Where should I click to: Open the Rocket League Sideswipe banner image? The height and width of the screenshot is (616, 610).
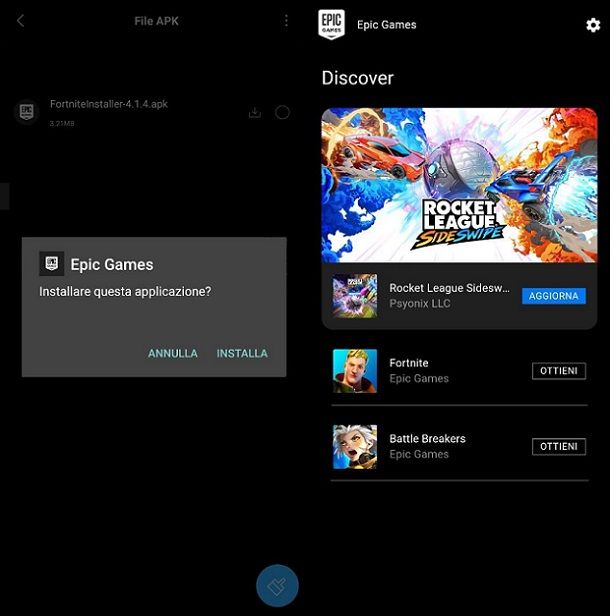click(x=459, y=185)
